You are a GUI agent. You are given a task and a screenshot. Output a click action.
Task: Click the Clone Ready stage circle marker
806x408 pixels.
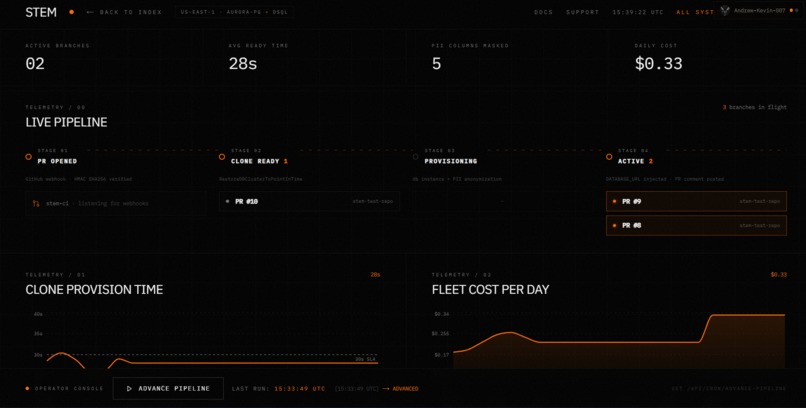tap(222, 157)
